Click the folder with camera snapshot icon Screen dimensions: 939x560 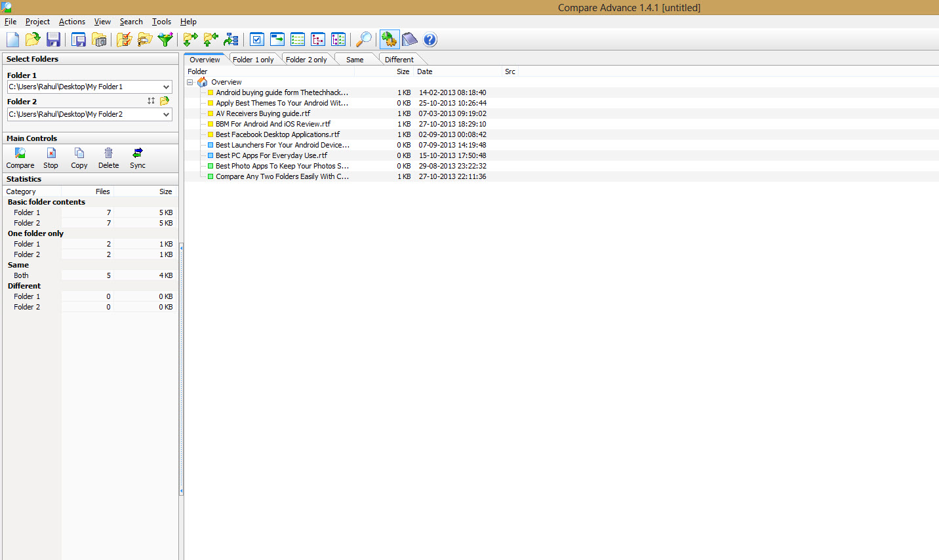99,39
